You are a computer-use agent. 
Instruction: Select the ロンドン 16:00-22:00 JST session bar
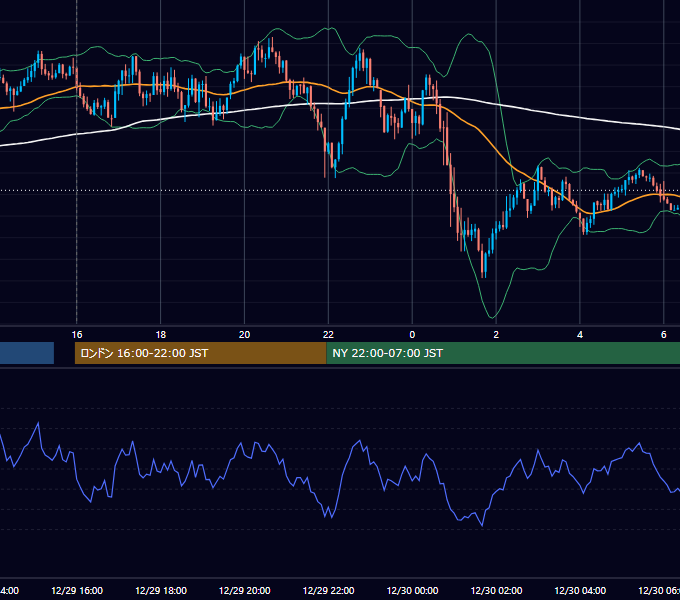(200, 353)
